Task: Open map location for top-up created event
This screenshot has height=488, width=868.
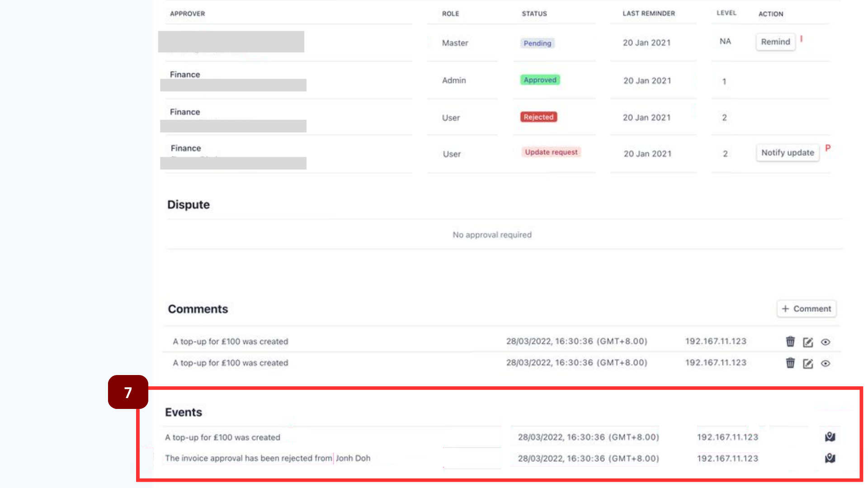Action: [x=830, y=437]
